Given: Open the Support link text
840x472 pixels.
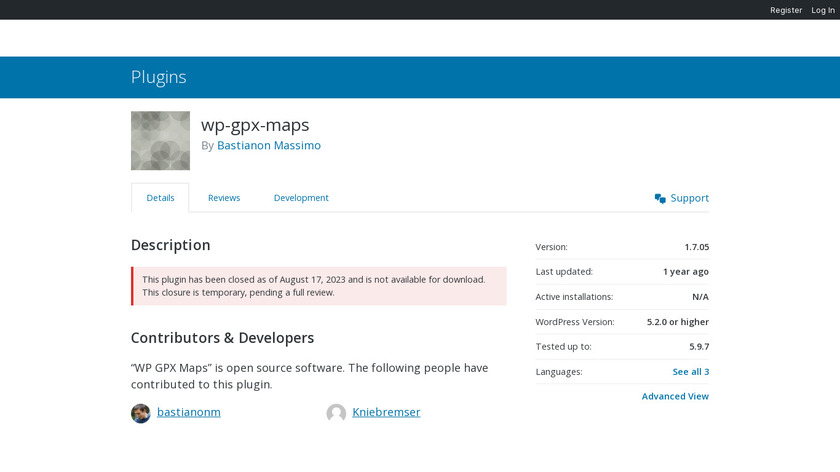Looking at the screenshot, I should [689, 198].
